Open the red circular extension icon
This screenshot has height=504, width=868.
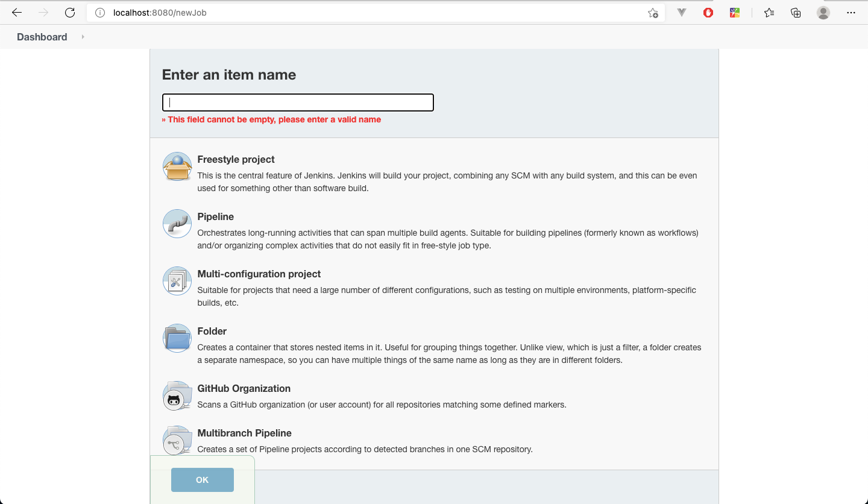(708, 13)
